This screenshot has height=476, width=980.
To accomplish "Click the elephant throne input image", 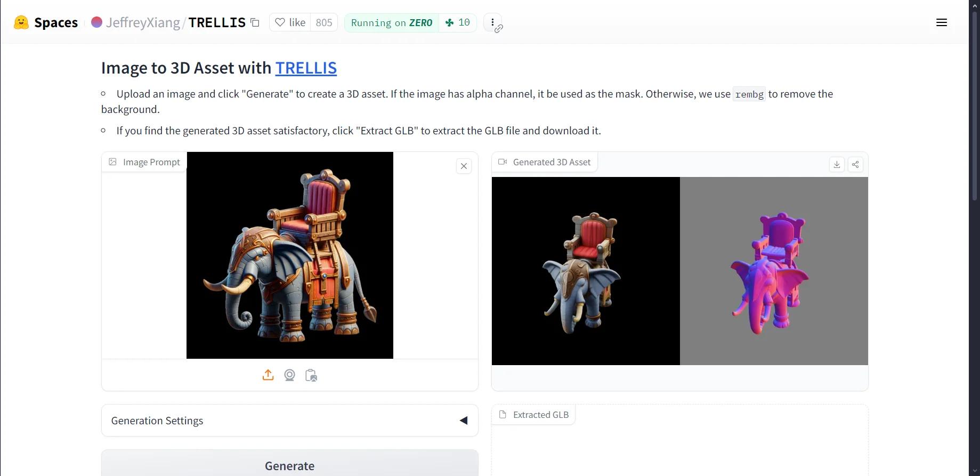I will click(290, 255).
